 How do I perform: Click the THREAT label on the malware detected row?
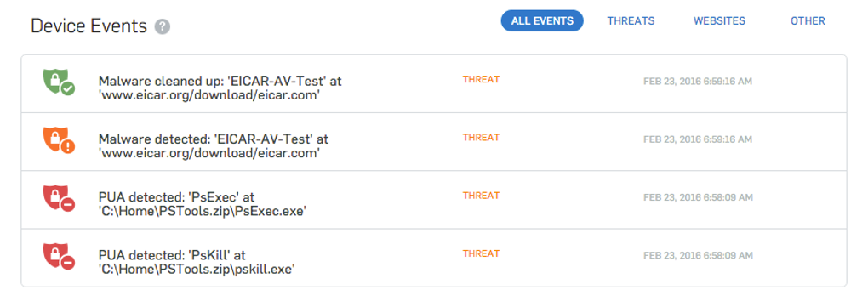[x=481, y=137]
